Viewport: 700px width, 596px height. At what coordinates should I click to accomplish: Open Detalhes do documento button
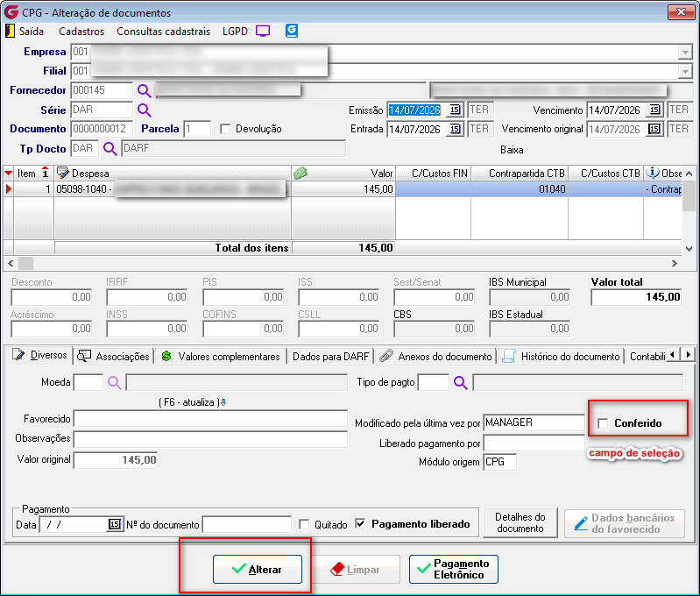(520, 522)
